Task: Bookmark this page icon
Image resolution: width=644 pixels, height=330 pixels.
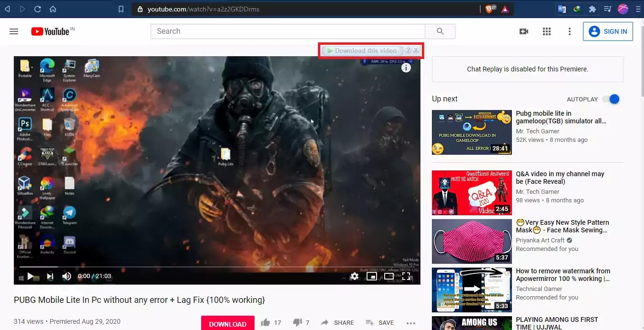Action: coord(121,9)
